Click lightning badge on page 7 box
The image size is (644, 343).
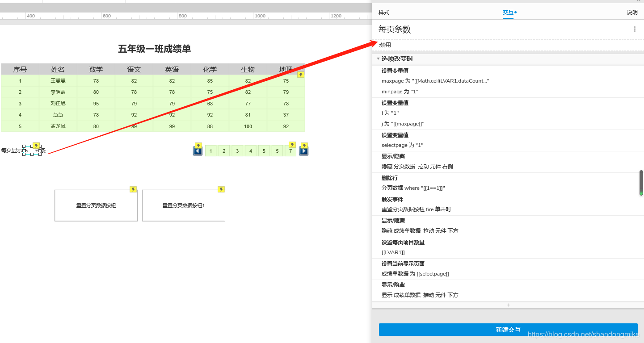click(292, 145)
